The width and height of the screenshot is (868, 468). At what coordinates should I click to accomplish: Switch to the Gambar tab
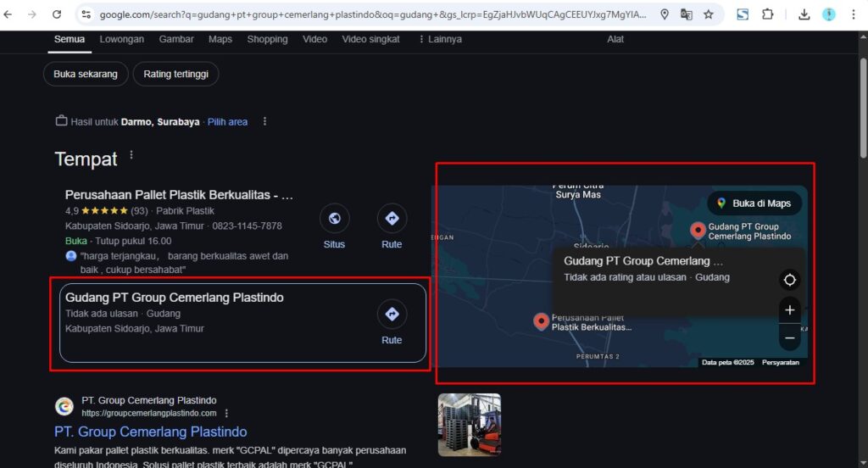click(x=176, y=39)
